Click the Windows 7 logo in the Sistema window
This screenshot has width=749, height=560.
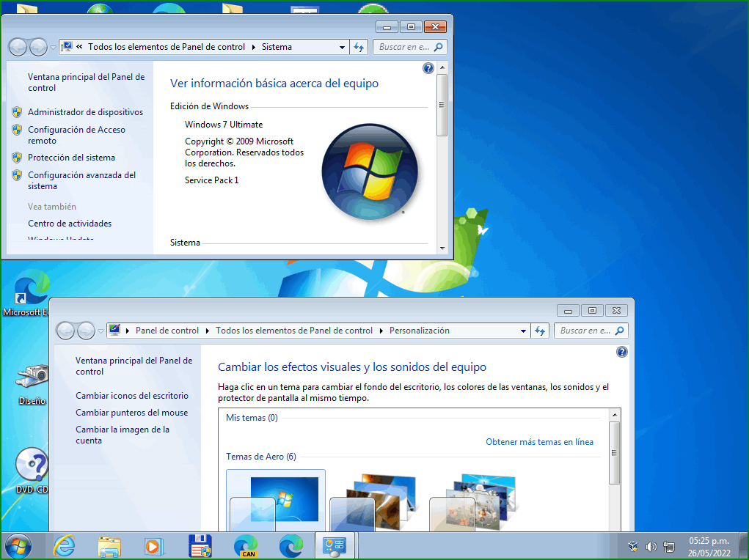(x=370, y=172)
